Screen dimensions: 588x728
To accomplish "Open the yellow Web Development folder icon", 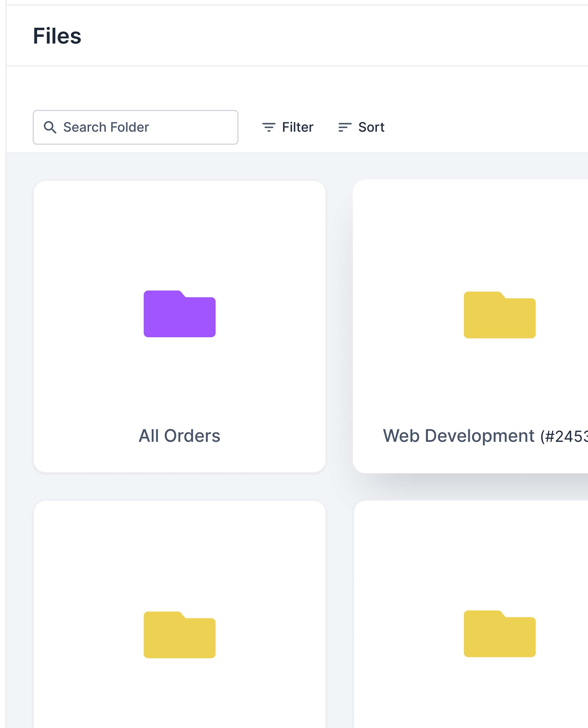I will 499,315.
